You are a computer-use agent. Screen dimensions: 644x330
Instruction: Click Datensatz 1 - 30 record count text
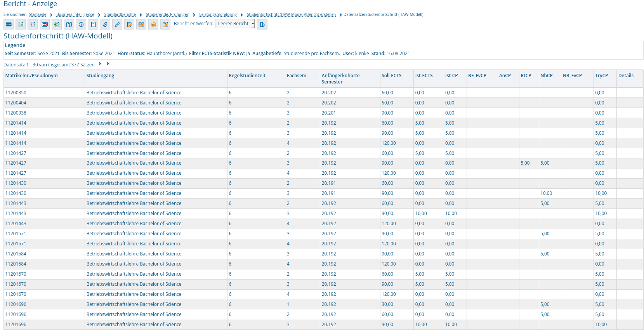point(49,65)
